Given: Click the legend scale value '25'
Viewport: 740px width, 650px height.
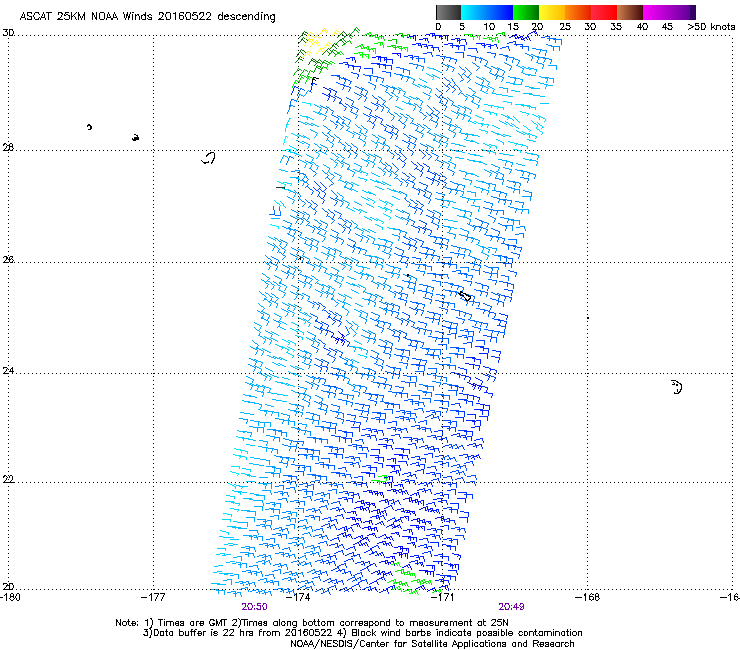Looking at the screenshot, I should [x=564, y=27].
